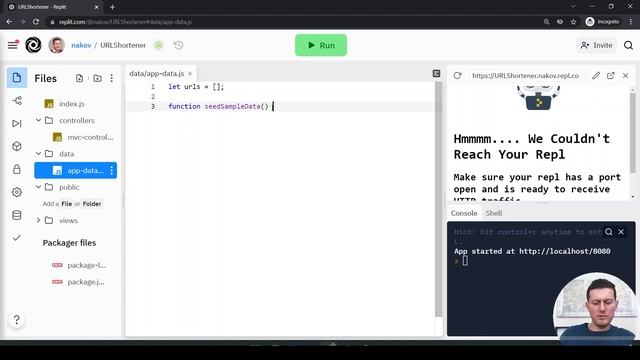Screen dimensions: 640x360
Task: Open a new browser tab
Action: (112, 7)
